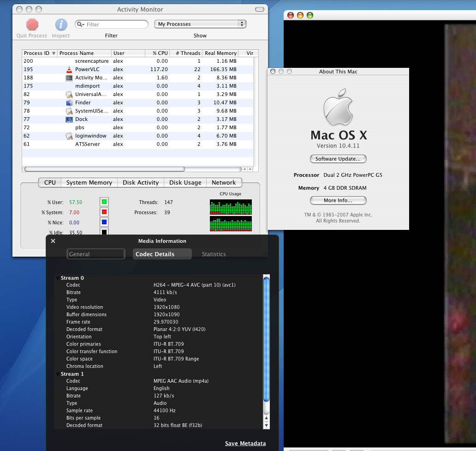Click the 4 GB DDR SDRAM memory text

click(x=345, y=188)
